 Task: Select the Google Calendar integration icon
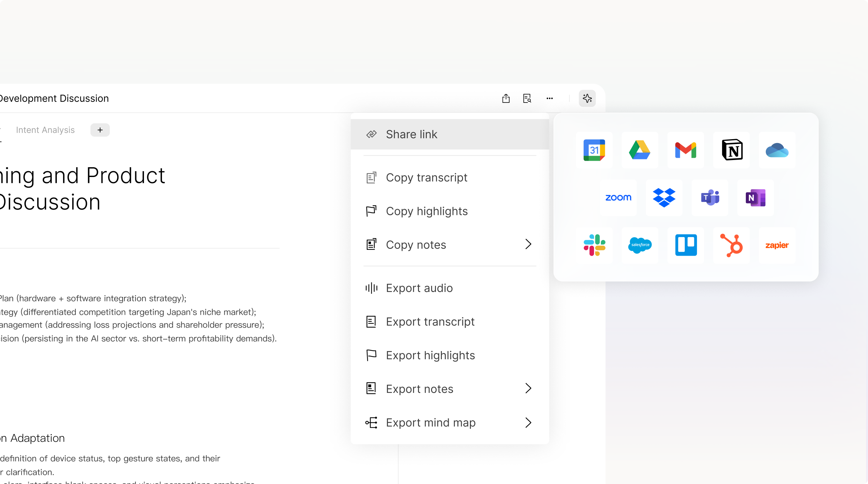(x=594, y=150)
